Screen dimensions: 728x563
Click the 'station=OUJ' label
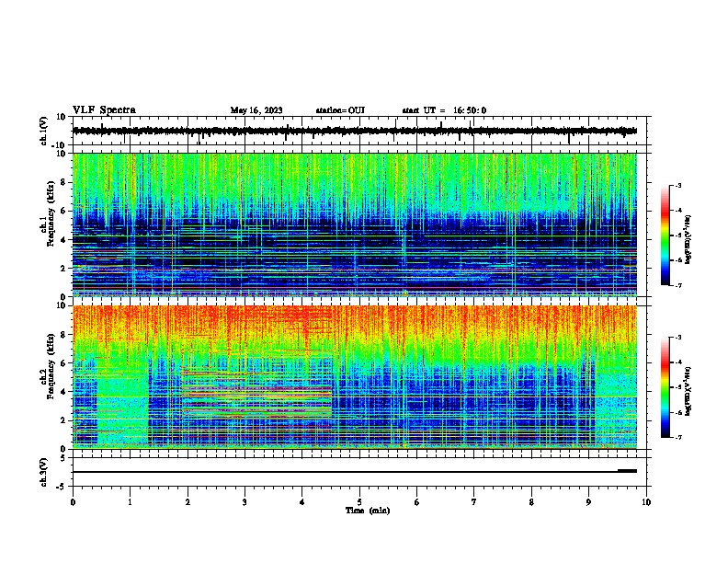tap(340, 110)
